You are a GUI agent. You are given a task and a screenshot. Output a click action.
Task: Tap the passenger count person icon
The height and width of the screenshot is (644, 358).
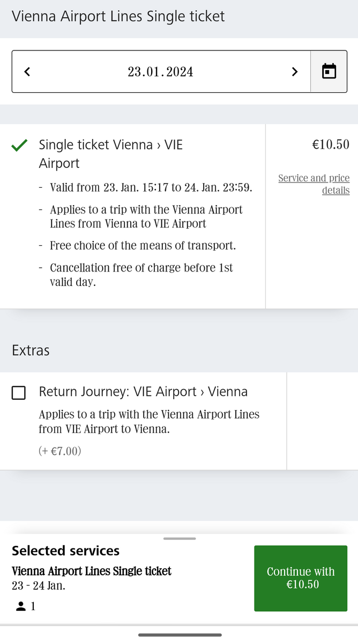coord(21,606)
